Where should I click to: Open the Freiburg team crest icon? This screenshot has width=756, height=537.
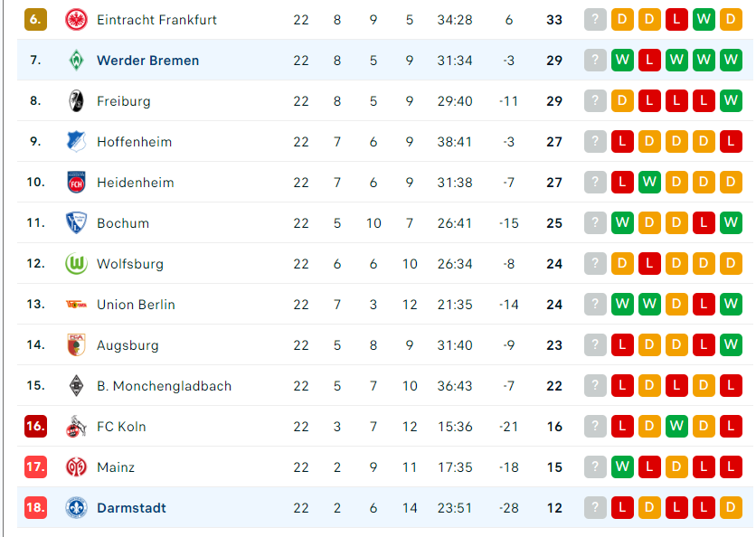click(x=76, y=101)
